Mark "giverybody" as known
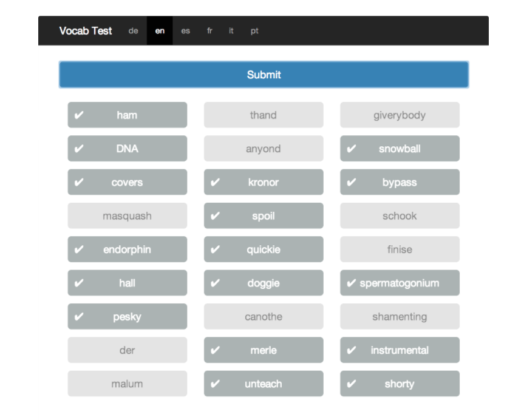Image resolution: width=524 pixels, height=420 pixels. (x=400, y=115)
